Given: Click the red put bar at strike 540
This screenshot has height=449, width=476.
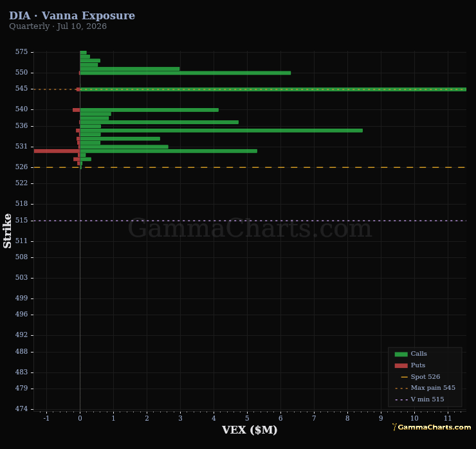Looking at the screenshot, I should pos(76,110).
